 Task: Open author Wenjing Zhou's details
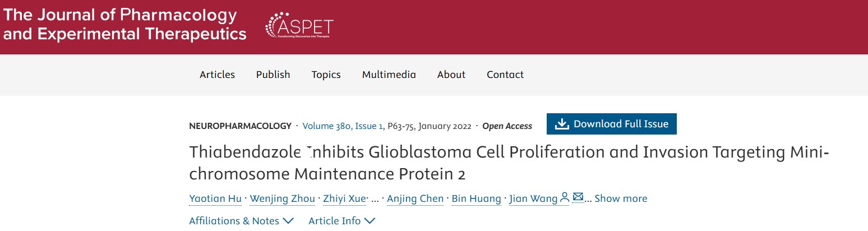283,198
